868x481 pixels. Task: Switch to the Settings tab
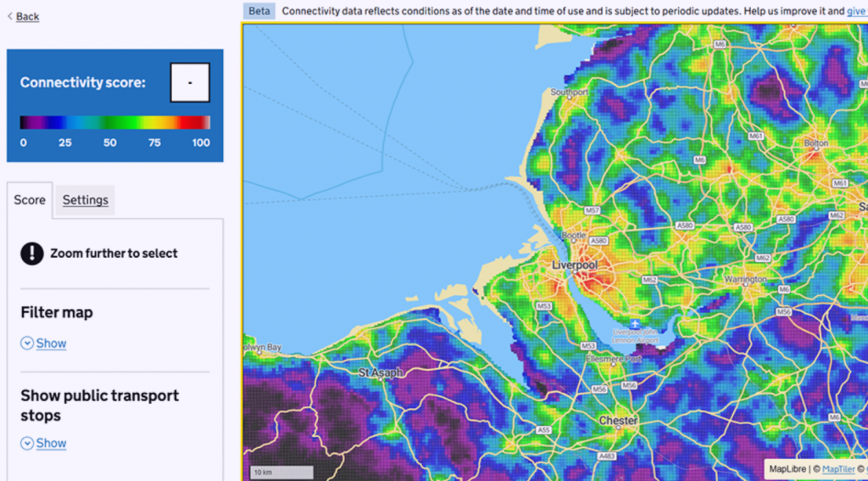click(85, 200)
